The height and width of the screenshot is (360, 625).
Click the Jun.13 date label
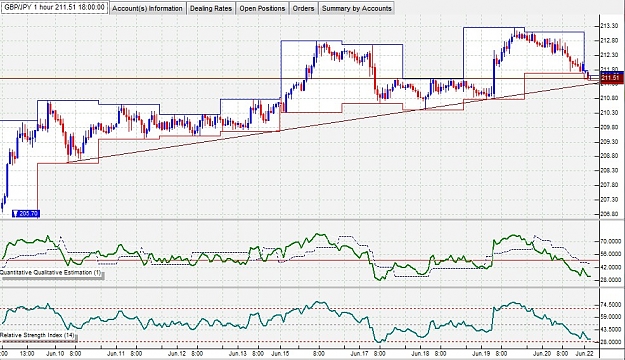click(238, 354)
